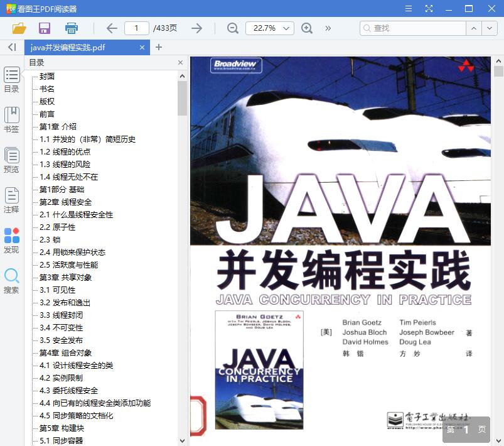
Task: Click document scrollbar up arrow
Action: tap(498, 61)
